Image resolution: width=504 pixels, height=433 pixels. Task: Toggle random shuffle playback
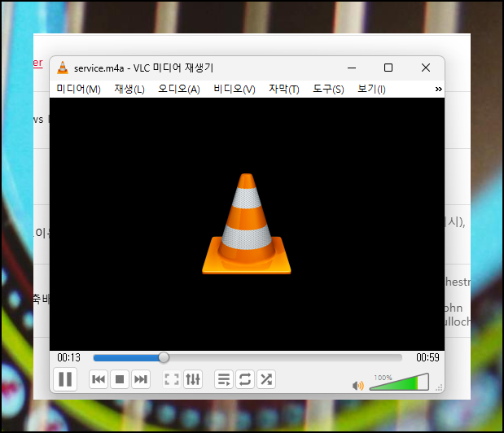coord(266,379)
